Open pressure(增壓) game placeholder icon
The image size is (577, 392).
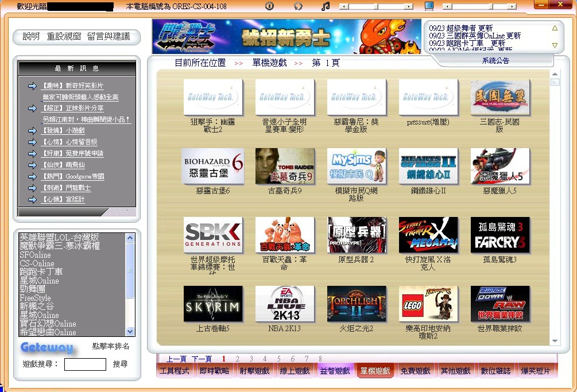[428, 97]
